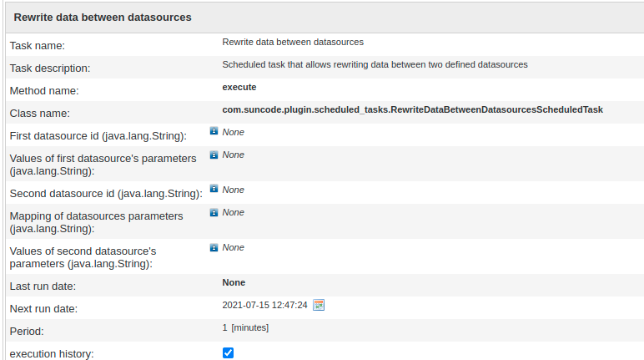Click info icon for Mapping of datasources parameters
The width and height of the screenshot is (644, 360).
[214, 212]
